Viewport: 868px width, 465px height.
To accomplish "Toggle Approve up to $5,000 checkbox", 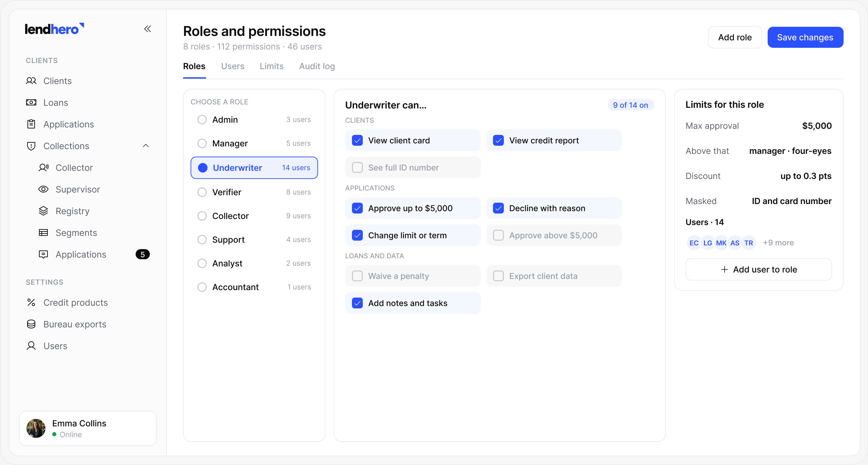I will (x=357, y=208).
